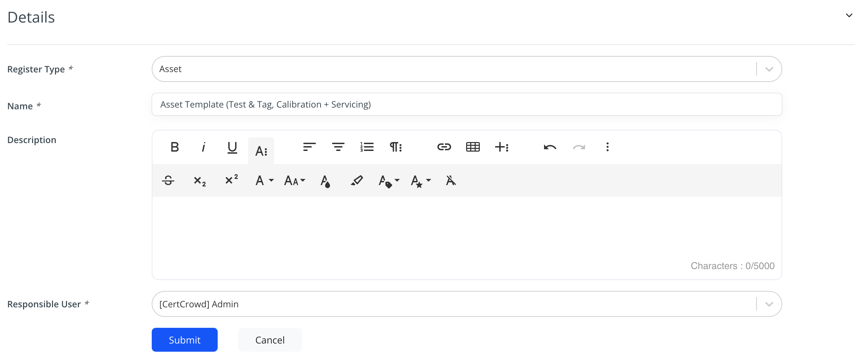This screenshot has height=364, width=868.
Task: Apply subscript formatting
Action: tap(200, 180)
